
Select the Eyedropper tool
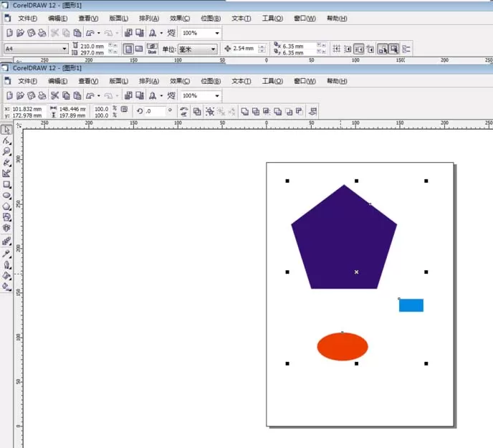click(x=6, y=254)
